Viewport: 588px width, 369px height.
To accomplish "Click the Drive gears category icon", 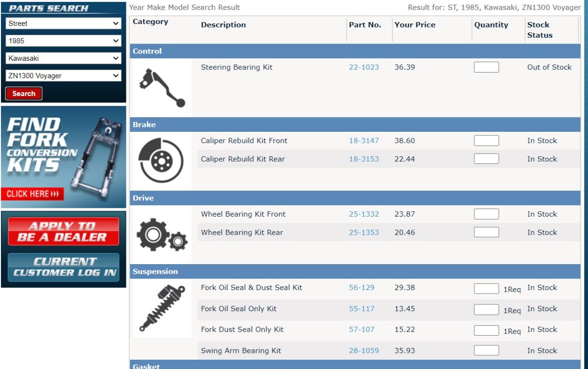I will pos(162,234).
